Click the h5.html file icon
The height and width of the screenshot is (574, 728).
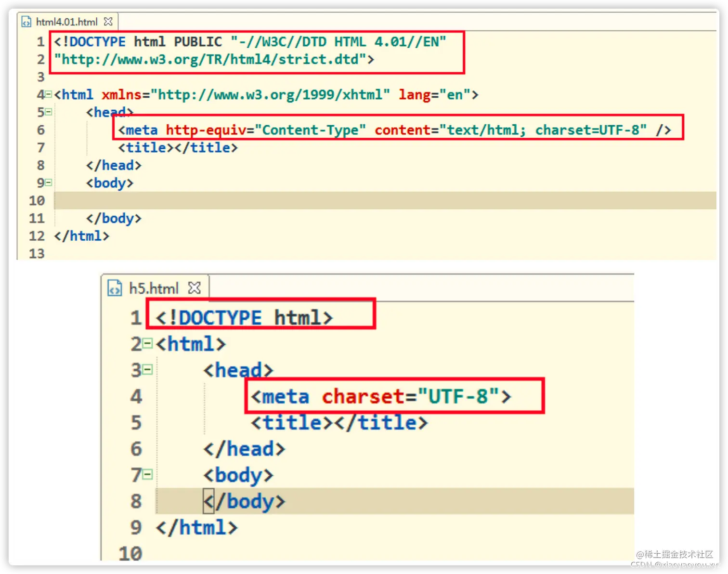[115, 288]
